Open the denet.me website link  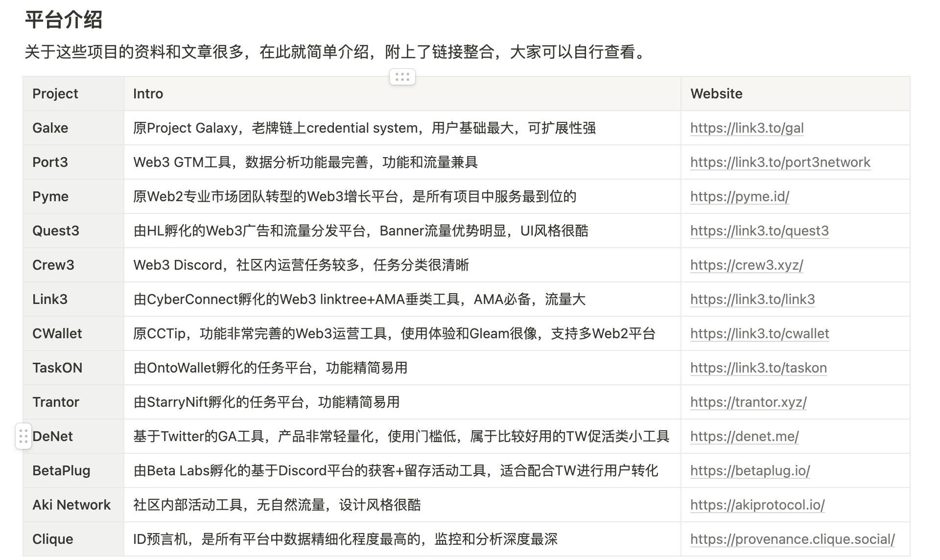pyautogui.click(x=744, y=436)
